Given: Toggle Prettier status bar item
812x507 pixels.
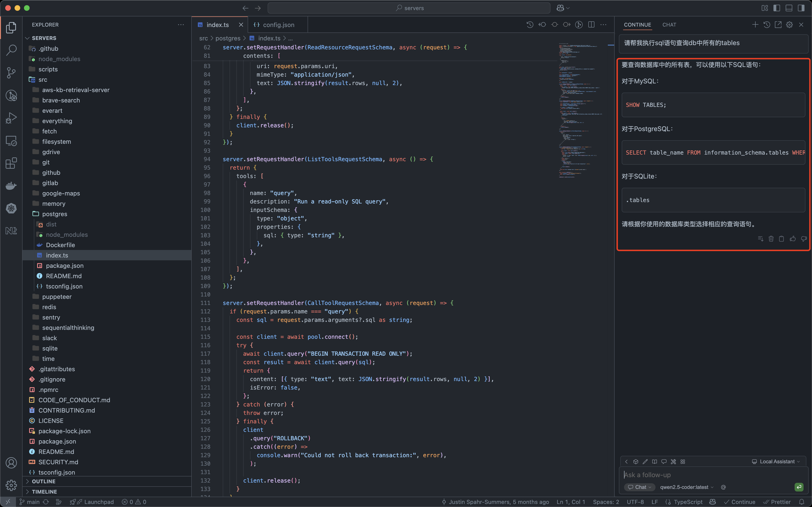Looking at the screenshot, I should click(777, 502).
